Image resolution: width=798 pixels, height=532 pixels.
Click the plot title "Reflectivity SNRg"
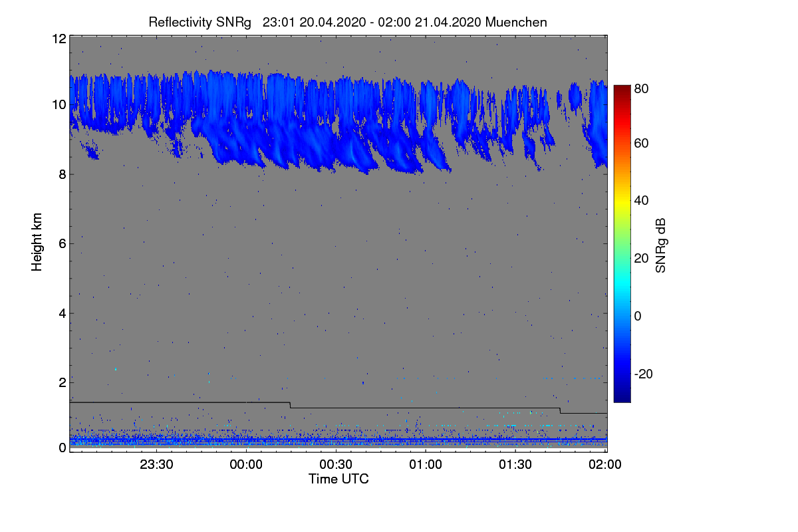point(199,22)
